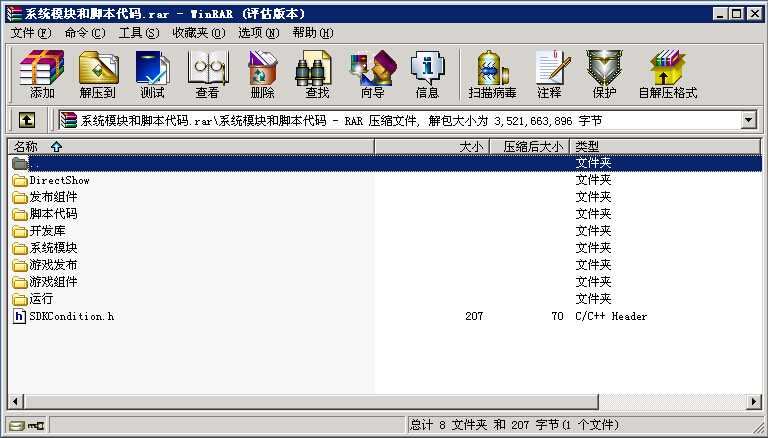768x438 pixels.
Task: Select the 开发库 folder name
Action: pyautogui.click(x=48, y=231)
